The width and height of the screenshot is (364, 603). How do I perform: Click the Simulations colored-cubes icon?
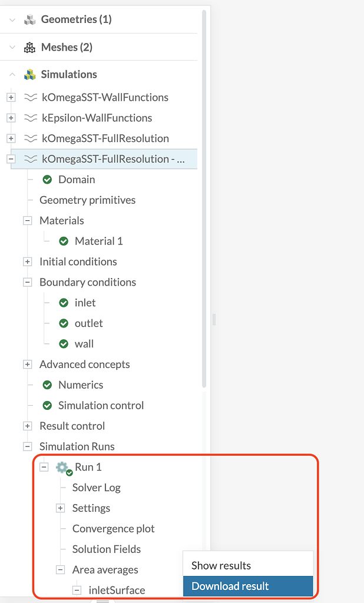pyautogui.click(x=30, y=74)
